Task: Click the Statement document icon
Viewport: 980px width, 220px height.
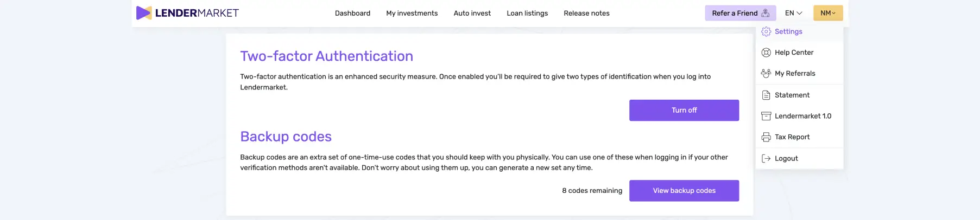Action: coord(766,95)
